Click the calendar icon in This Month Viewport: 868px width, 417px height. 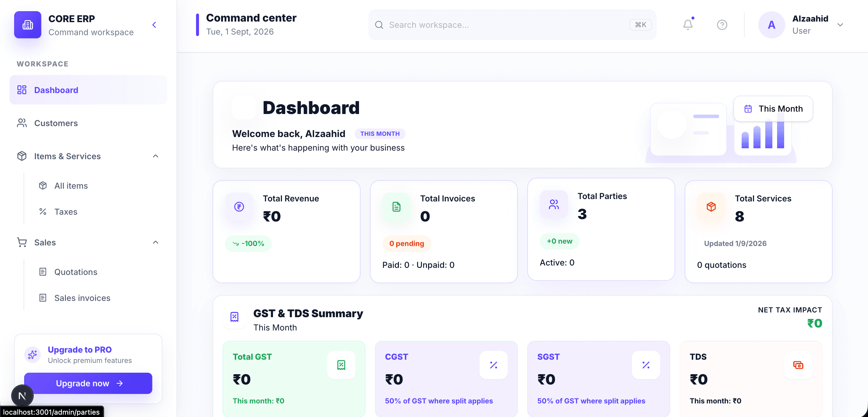coord(748,109)
